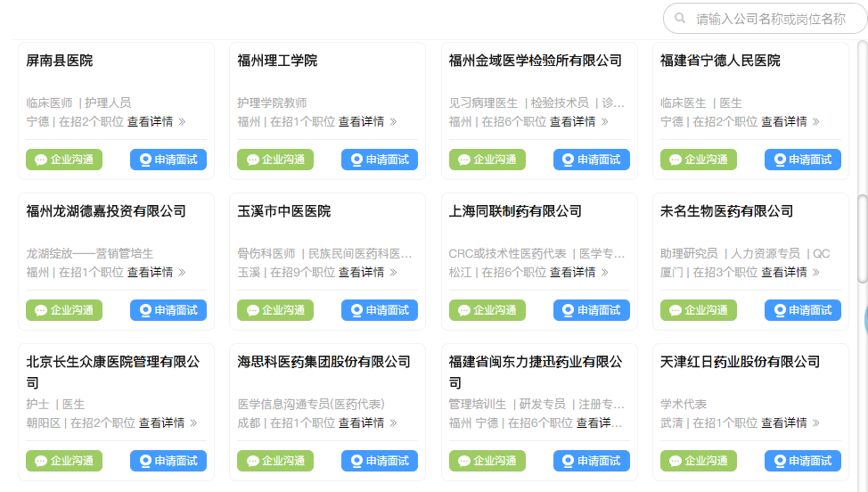
Task: Open the 海思科医药集团股份有限公司 title
Action: pos(323,361)
